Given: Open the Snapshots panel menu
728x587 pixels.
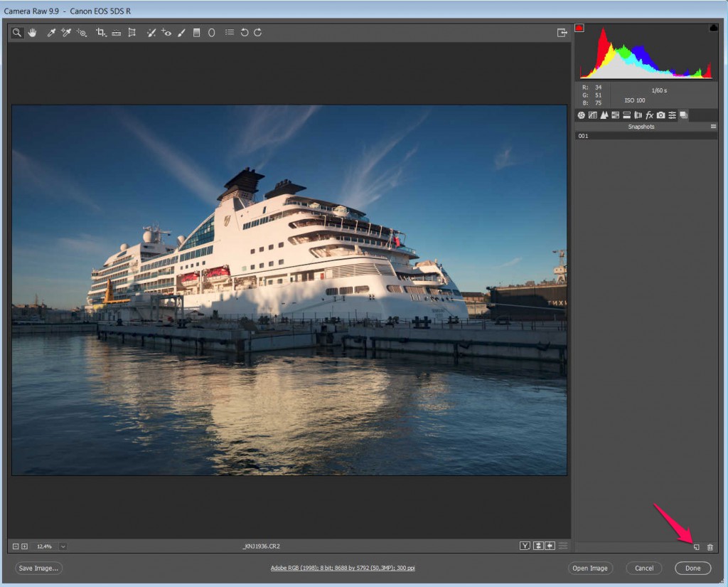Looking at the screenshot, I should pos(713,126).
